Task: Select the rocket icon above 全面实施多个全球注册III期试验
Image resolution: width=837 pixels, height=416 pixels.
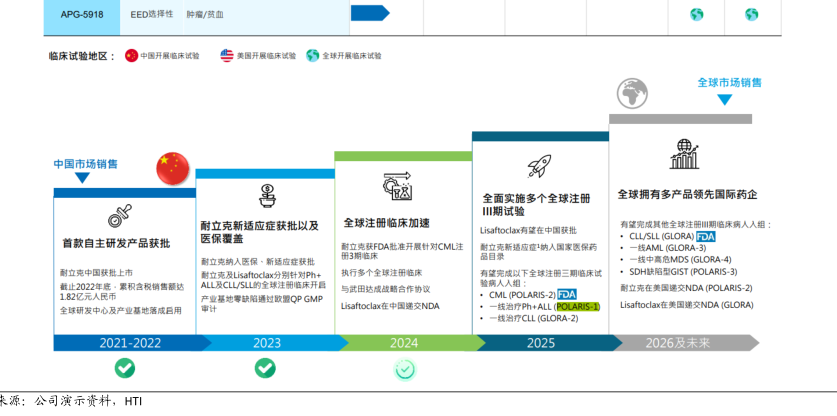Action: click(540, 166)
